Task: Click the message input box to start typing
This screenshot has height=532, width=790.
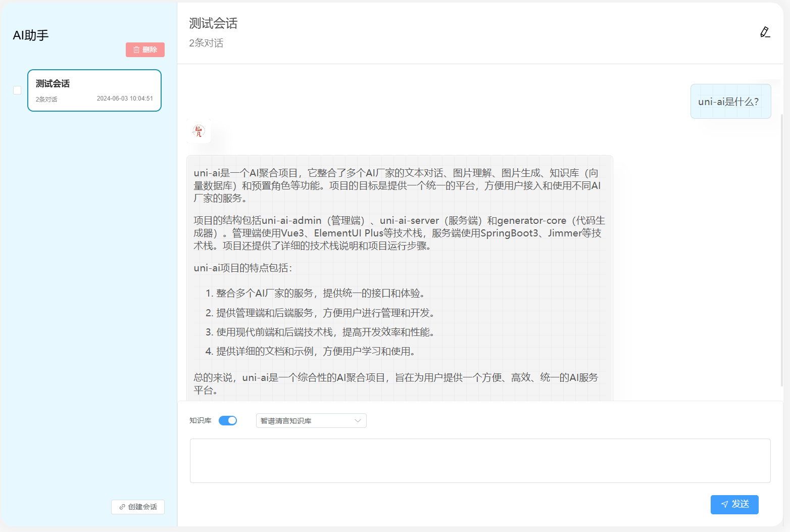Action: click(480, 461)
